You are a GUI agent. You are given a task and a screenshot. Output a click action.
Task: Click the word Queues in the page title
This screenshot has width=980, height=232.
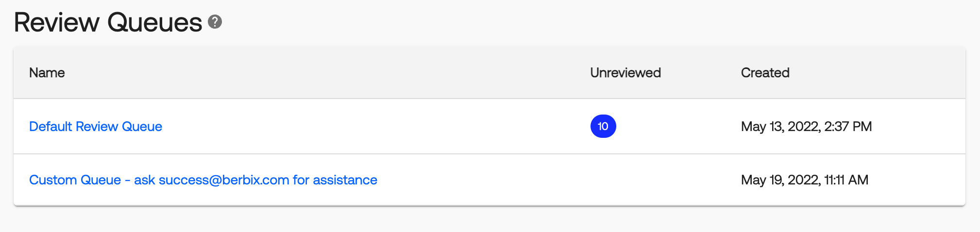pyautogui.click(x=154, y=22)
